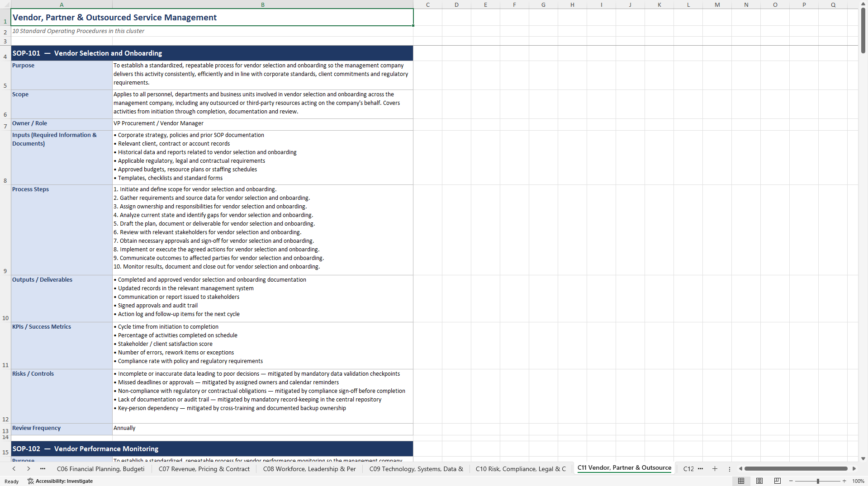868x486 pixels.
Task: Select row 13 header
Action: (x=5, y=429)
